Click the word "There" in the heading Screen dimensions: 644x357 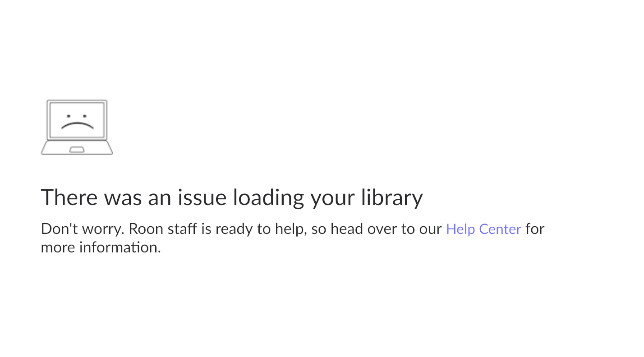coord(69,197)
